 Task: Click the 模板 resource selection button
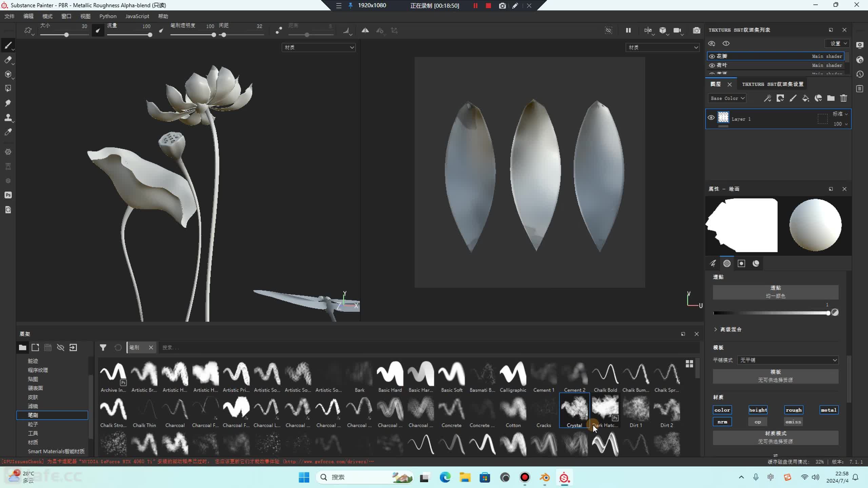(775, 376)
